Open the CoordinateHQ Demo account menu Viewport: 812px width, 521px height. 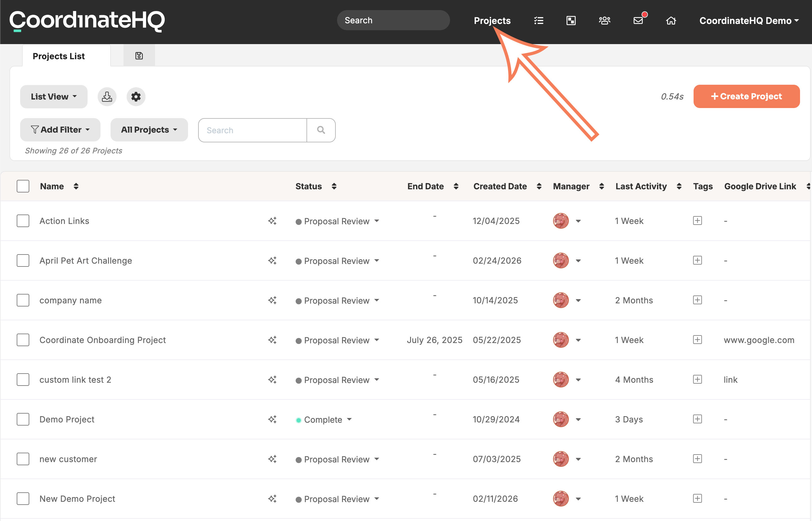pos(749,21)
